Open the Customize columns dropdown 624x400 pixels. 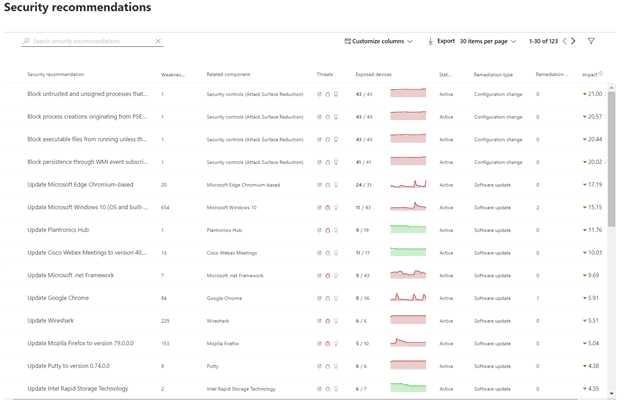coord(378,41)
